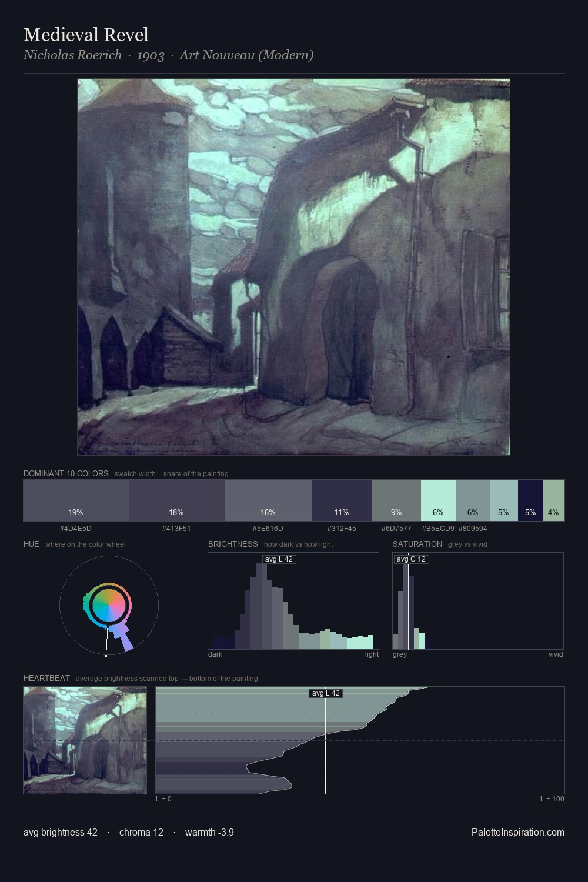Click the 19% color swatch #4D4E5D
The width and height of the screenshot is (588, 882).
coord(76,500)
